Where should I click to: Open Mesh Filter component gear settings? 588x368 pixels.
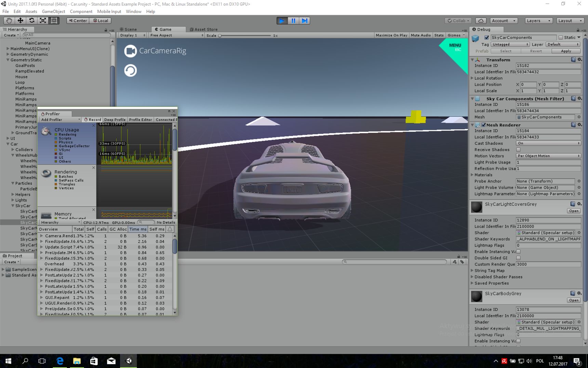coord(579,99)
